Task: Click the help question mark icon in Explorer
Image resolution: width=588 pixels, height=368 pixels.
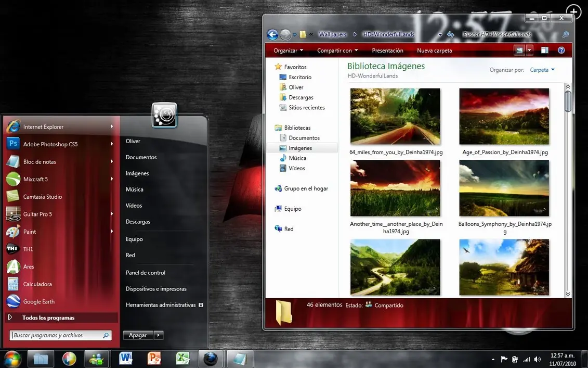Action: point(561,50)
